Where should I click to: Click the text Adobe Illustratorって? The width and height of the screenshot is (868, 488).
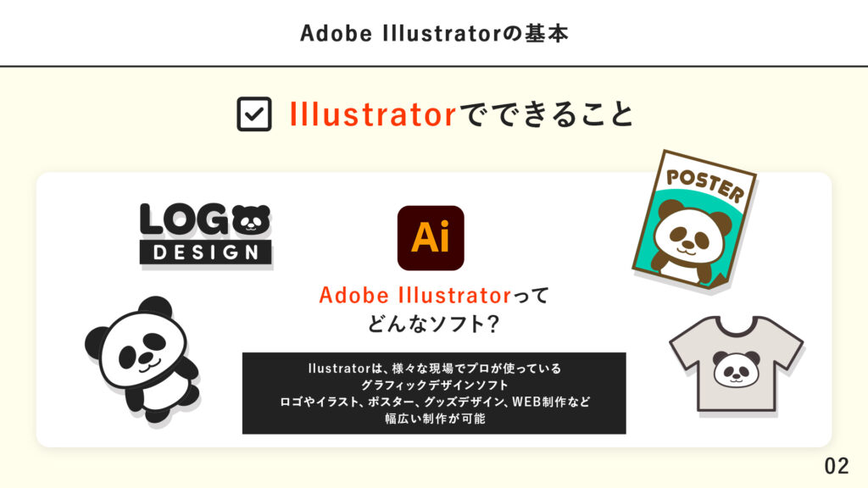point(434,295)
